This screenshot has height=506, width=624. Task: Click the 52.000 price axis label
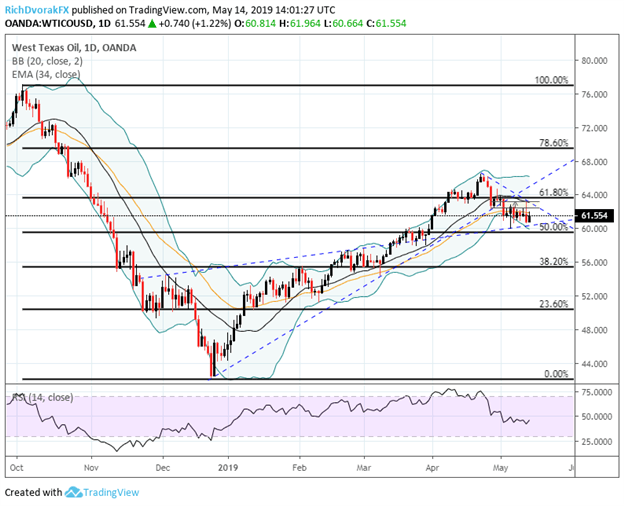(x=594, y=296)
